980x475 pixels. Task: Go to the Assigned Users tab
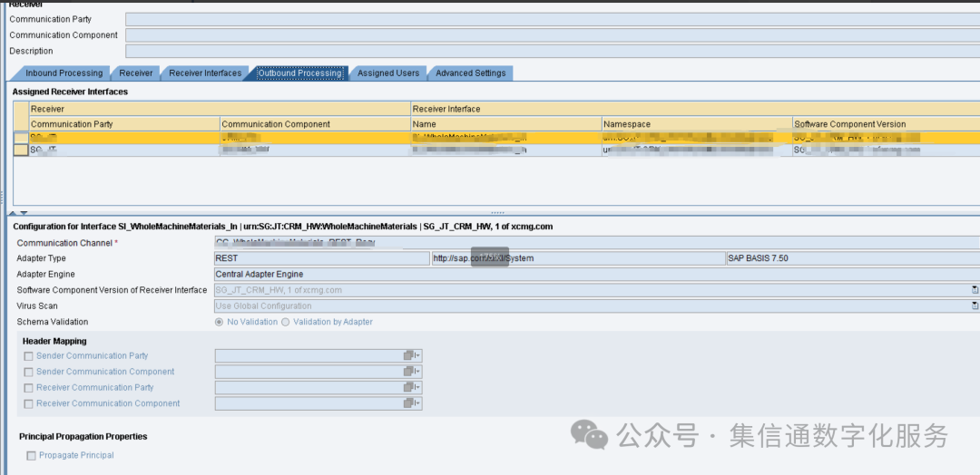click(x=388, y=73)
